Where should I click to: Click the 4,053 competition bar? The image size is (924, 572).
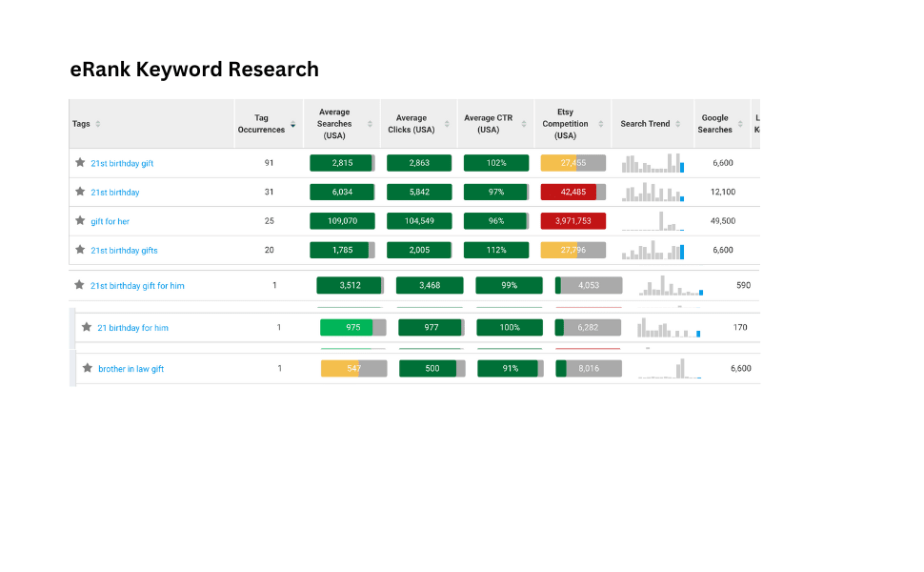[x=589, y=285]
